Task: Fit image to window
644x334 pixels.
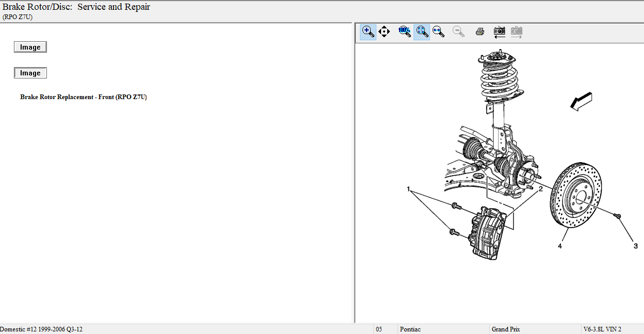Action: (422, 32)
